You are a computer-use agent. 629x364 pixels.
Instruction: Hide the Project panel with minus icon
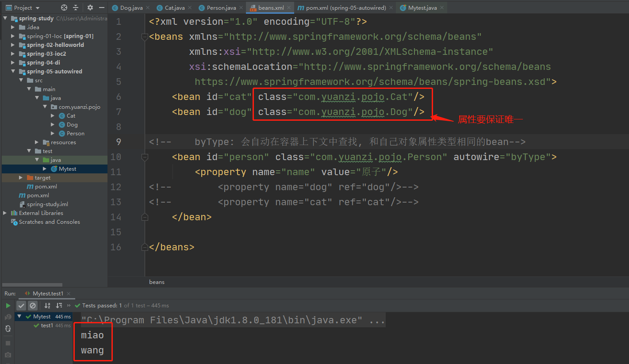point(101,8)
